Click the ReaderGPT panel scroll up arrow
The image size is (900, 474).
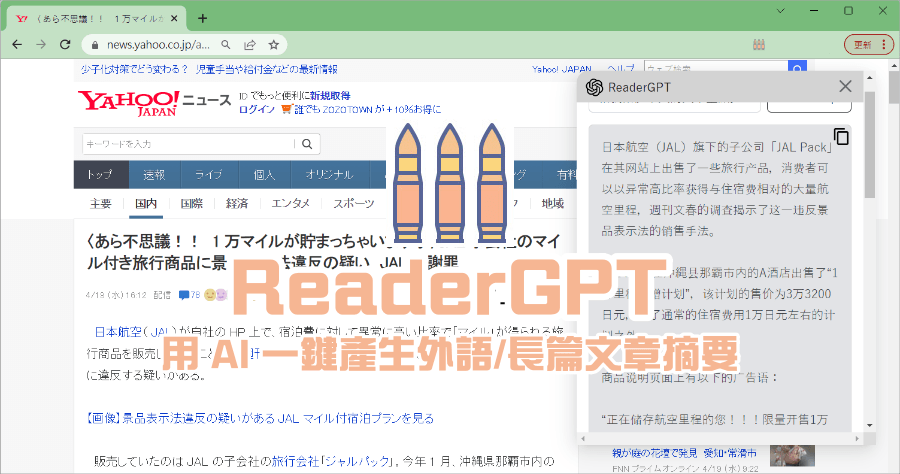[x=870, y=77]
